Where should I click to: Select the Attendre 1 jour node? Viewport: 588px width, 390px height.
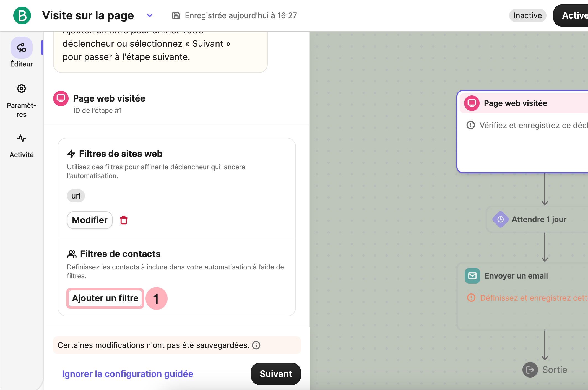(x=537, y=219)
